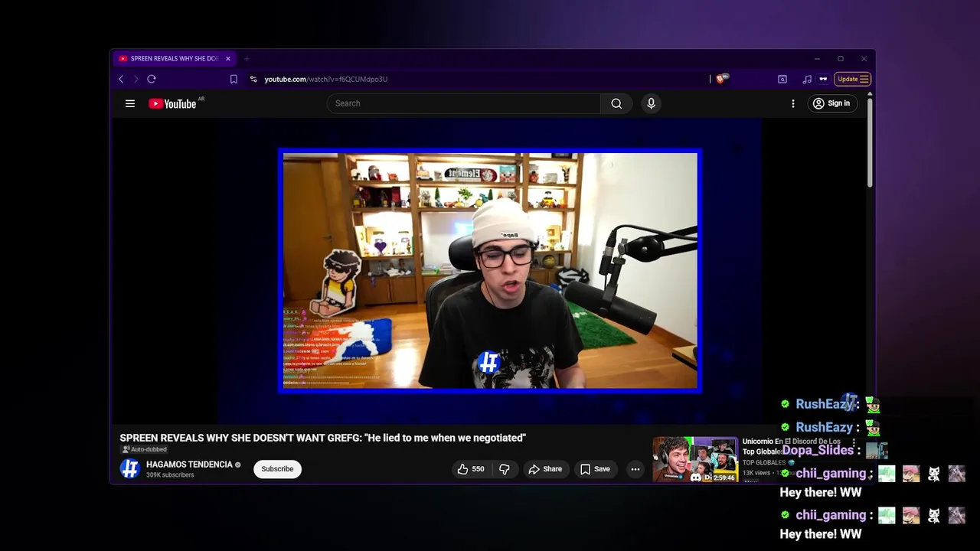Click the browser Update menu button
980x551 pixels.
pos(852,79)
